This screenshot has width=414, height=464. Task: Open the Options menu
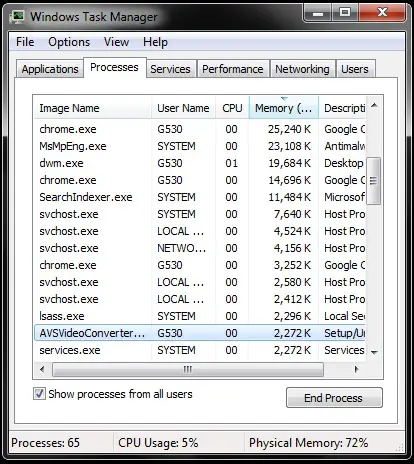click(69, 42)
